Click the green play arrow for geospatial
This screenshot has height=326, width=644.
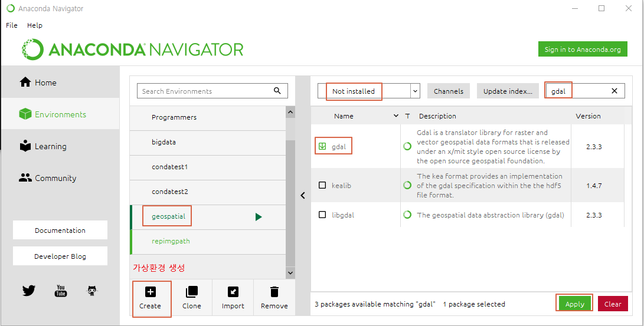tap(259, 216)
